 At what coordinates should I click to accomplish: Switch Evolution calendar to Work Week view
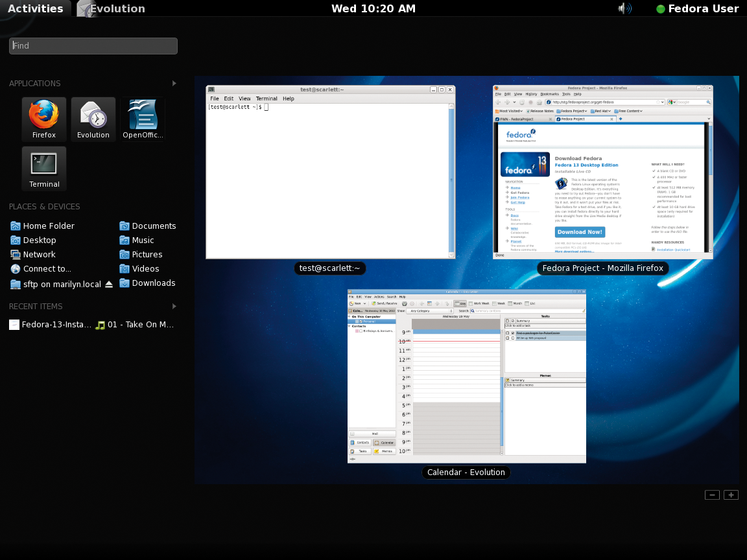479,303
